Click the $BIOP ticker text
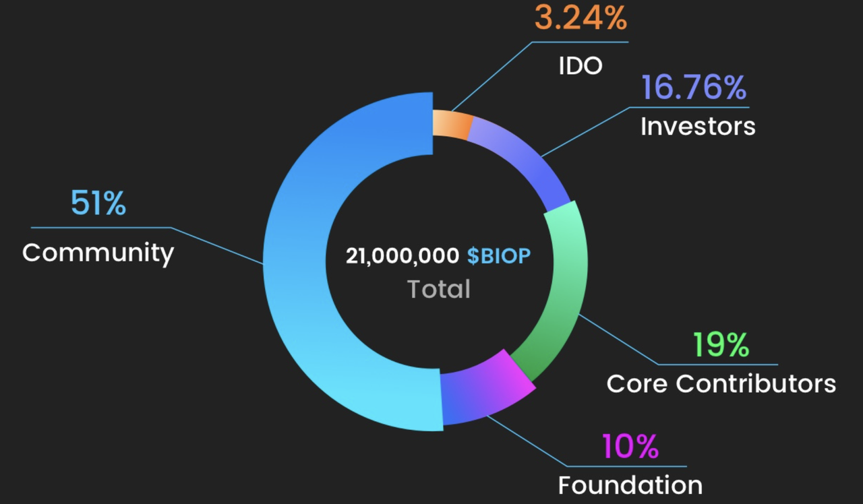The image size is (863, 504). pos(499,256)
